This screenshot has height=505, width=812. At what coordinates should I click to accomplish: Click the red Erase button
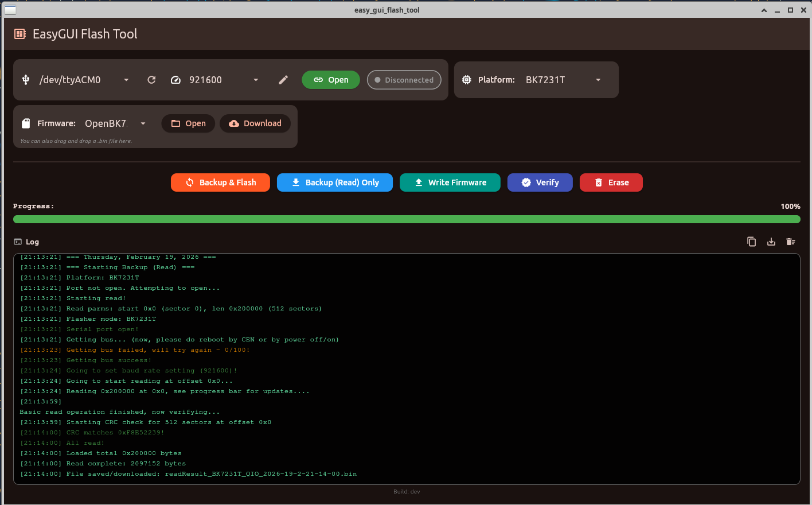(611, 182)
